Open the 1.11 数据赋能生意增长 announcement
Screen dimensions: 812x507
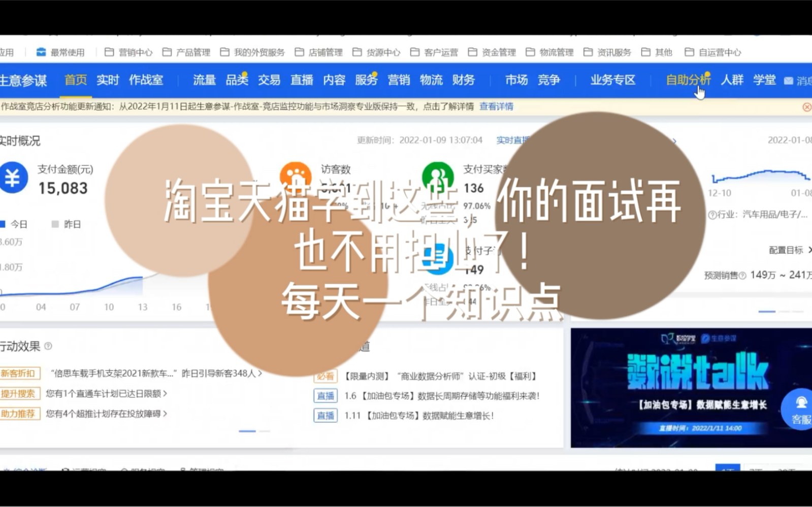pyautogui.click(x=419, y=416)
